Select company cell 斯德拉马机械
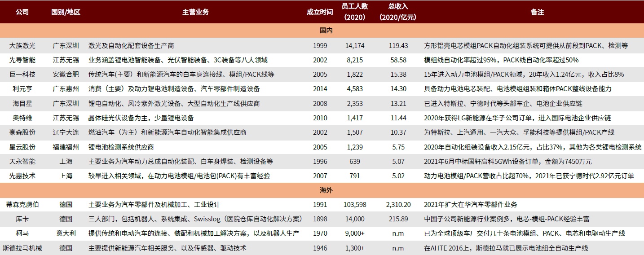 (x=22, y=248)
